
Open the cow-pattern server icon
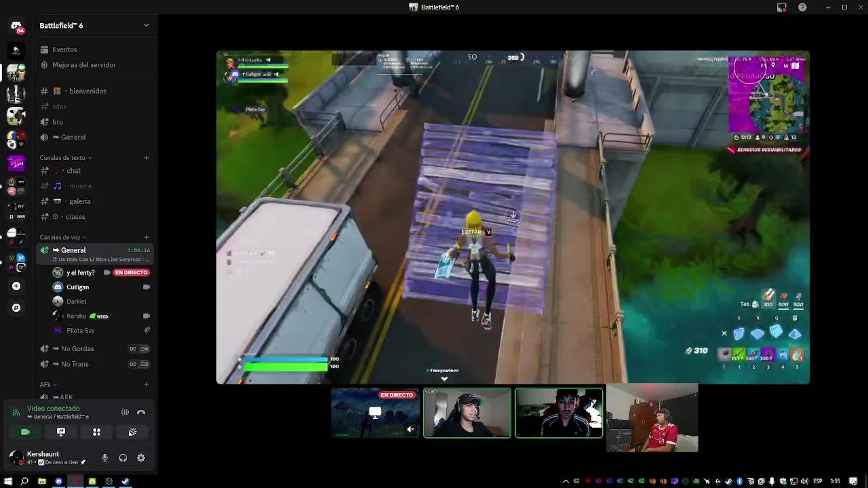tap(16, 116)
